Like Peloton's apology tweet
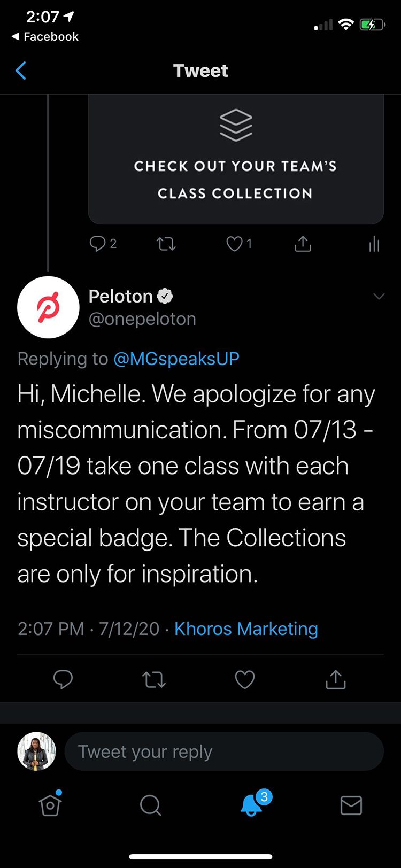 245,679
